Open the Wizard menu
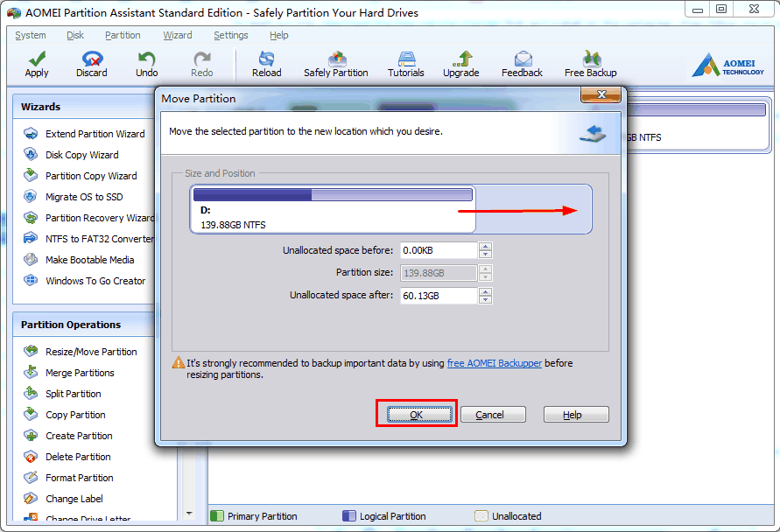Screen dimensions: 780x532 tap(178, 35)
